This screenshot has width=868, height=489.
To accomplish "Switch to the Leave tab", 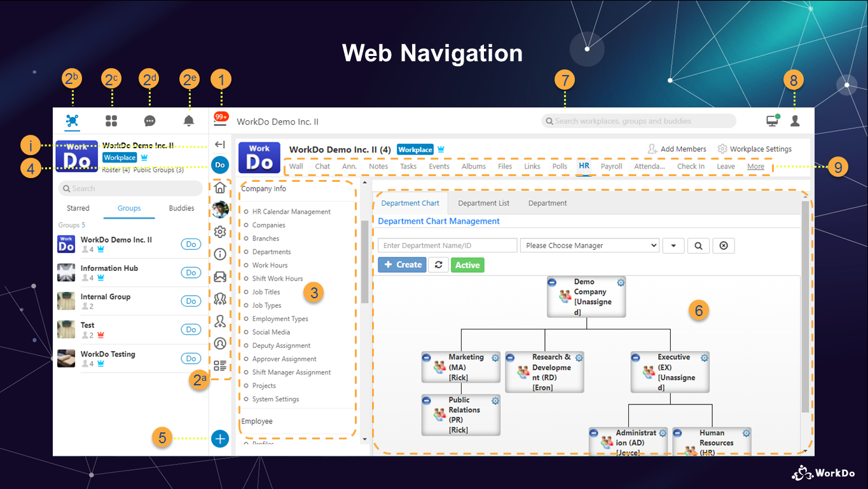I will tap(726, 167).
